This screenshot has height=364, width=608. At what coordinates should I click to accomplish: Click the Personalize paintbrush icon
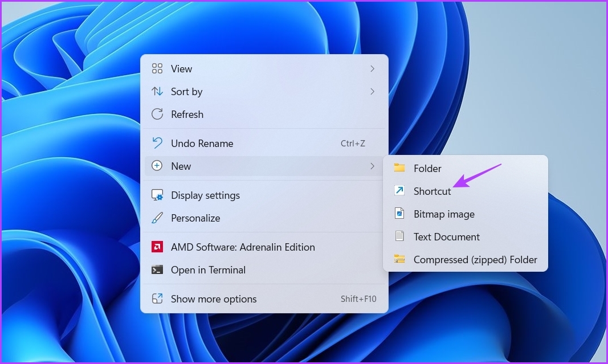point(157,218)
